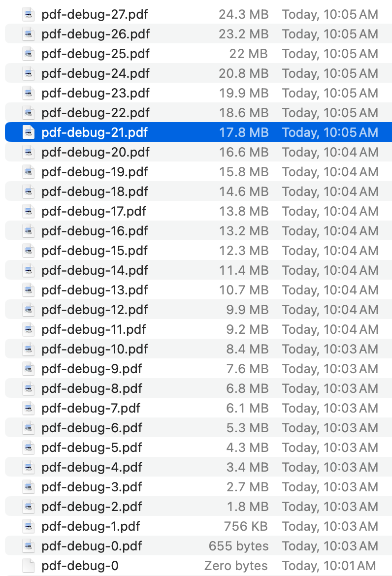The width and height of the screenshot is (392, 576).
Task: Click the pdf-debug-18.pdf file icon
Action: tap(28, 192)
